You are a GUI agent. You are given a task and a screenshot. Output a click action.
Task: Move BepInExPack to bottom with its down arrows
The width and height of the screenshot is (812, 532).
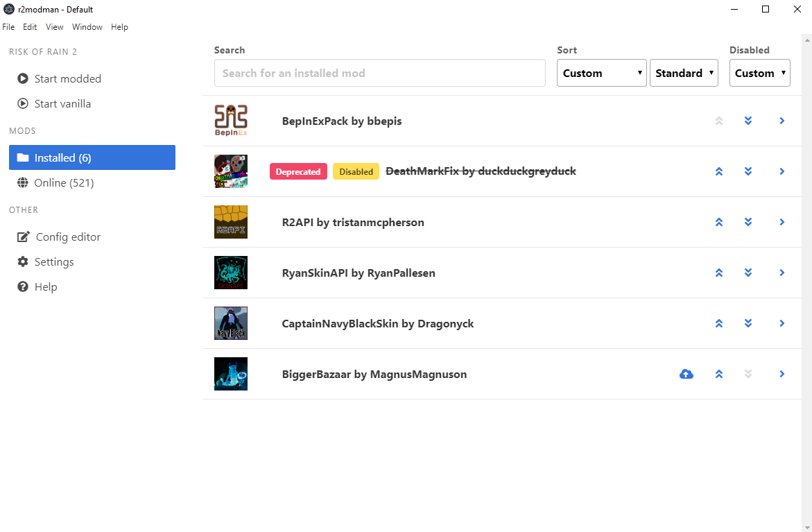pyautogui.click(x=748, y=121)
